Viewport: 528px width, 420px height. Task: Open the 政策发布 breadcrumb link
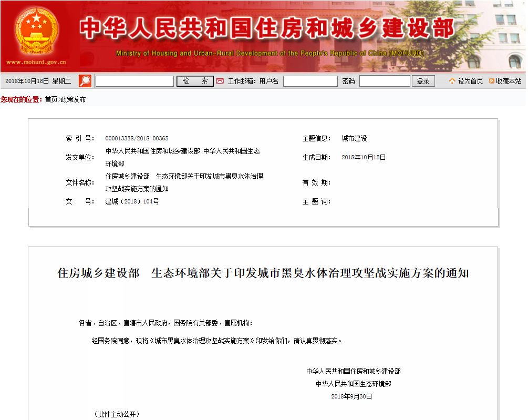(74, 98)
